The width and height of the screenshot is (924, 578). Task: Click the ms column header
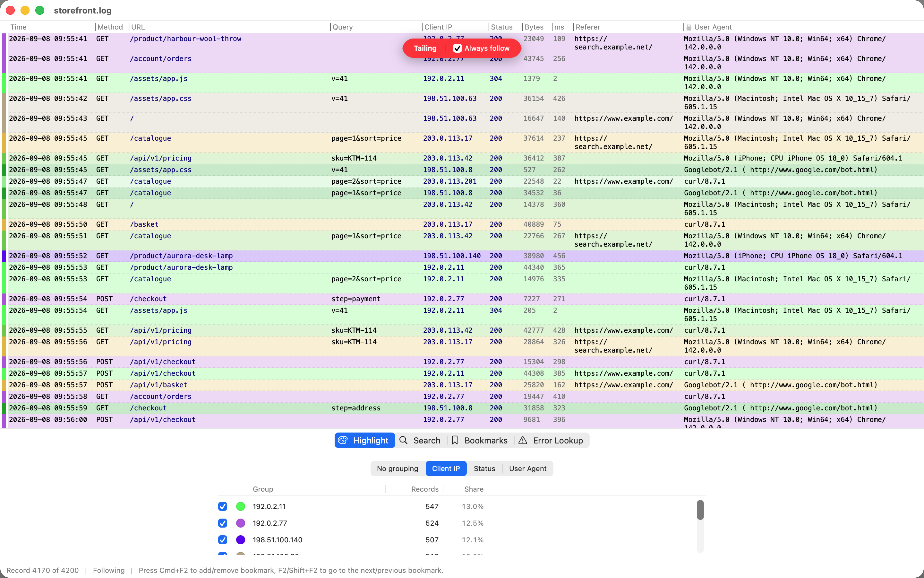[559, 27]
